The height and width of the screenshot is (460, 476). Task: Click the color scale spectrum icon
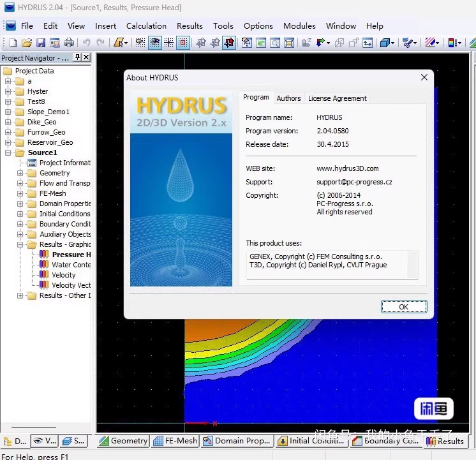pyautogui.click(x=452, y=43)
